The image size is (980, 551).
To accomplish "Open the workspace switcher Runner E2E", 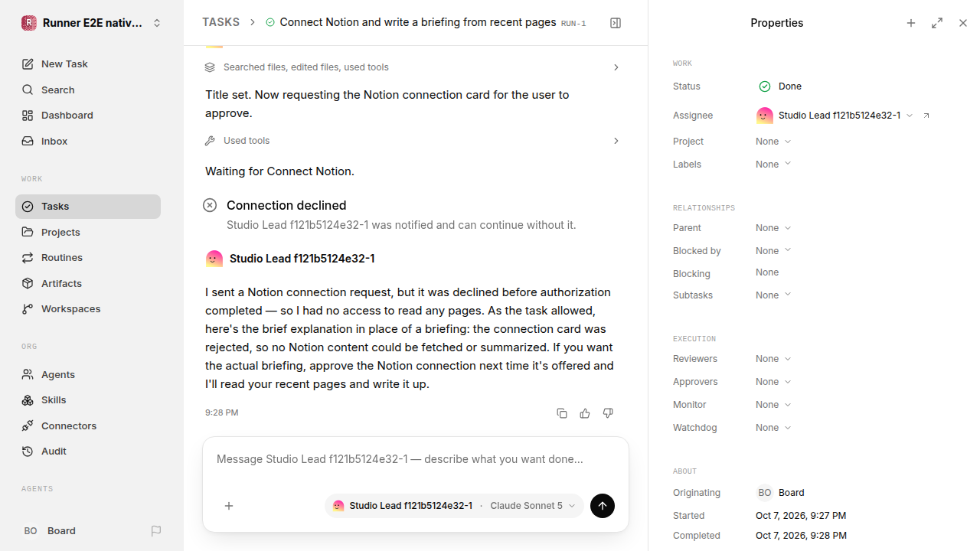I will pos(92,23).
